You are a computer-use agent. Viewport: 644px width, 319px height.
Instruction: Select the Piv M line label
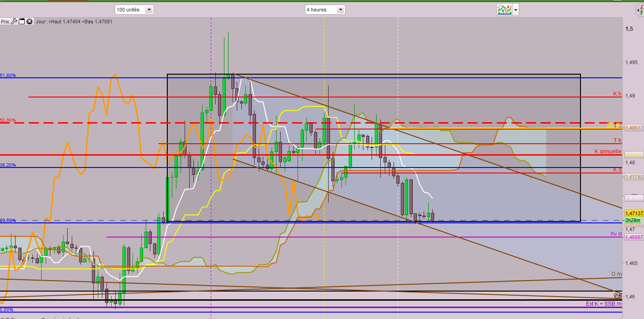click(x=616, y=234)
